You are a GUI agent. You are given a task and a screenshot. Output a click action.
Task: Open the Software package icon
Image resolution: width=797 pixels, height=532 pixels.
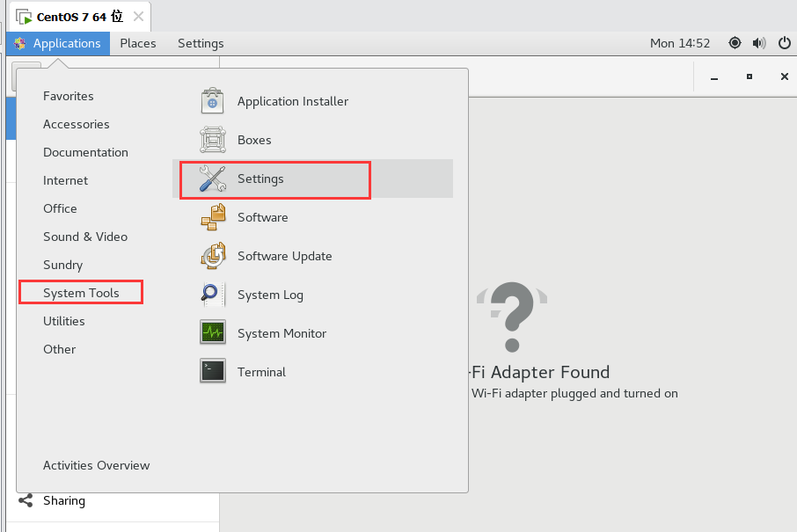(213, 217)
